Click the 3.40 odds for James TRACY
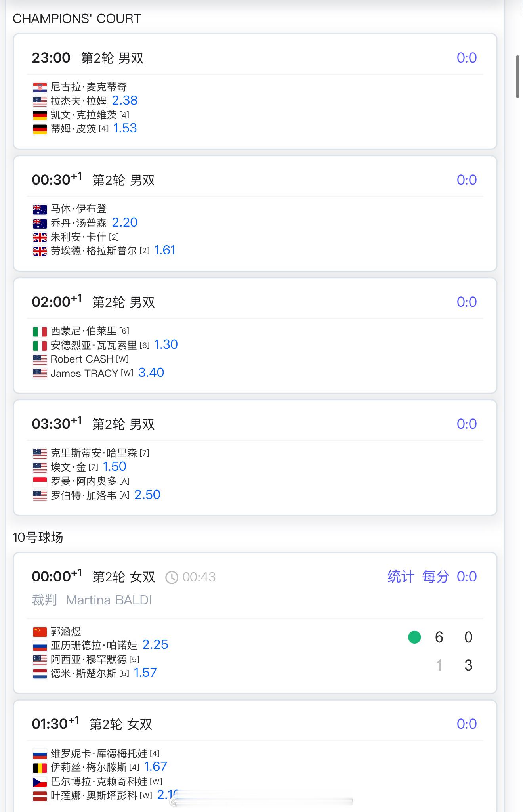The height and width of the screenshot is (812, 523). 151,373
